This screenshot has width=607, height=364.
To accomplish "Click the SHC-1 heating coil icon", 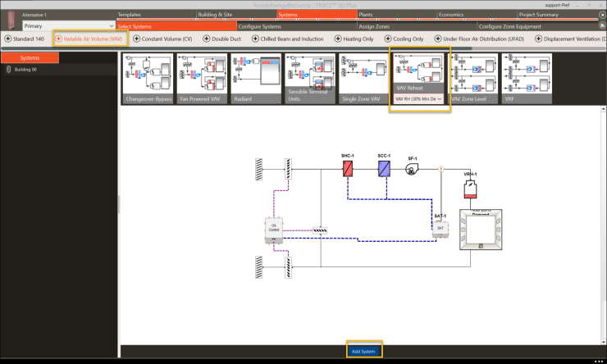I will 348,169.
